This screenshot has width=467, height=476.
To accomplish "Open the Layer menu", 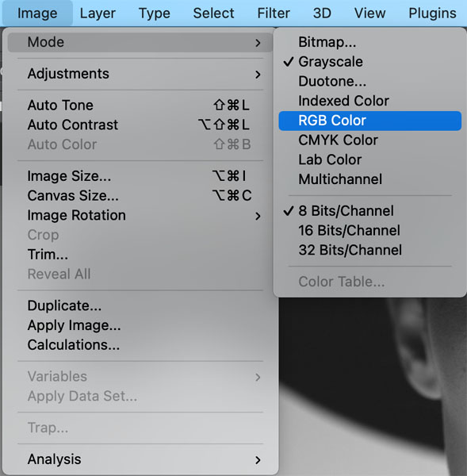I will click(98, 13).
